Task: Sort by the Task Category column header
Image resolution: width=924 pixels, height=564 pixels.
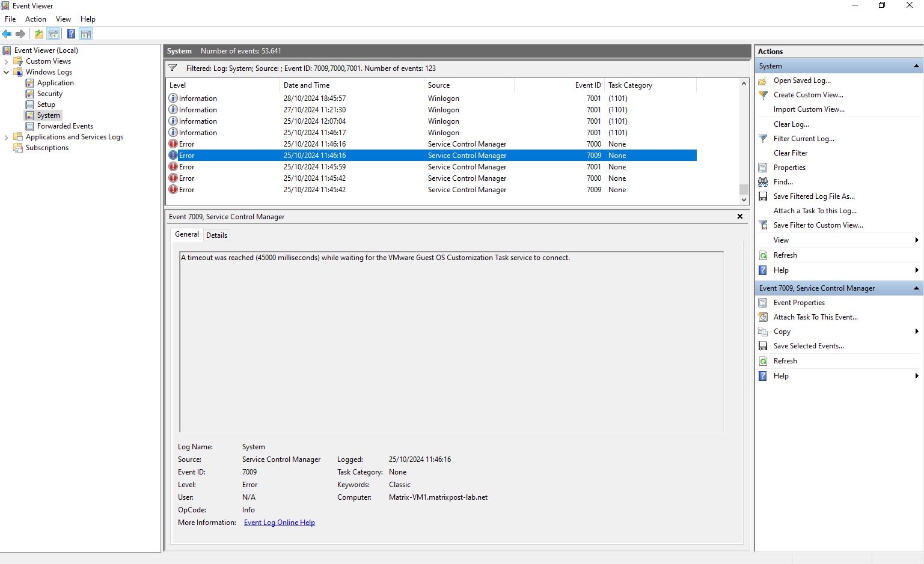Action: click(650, 85)
